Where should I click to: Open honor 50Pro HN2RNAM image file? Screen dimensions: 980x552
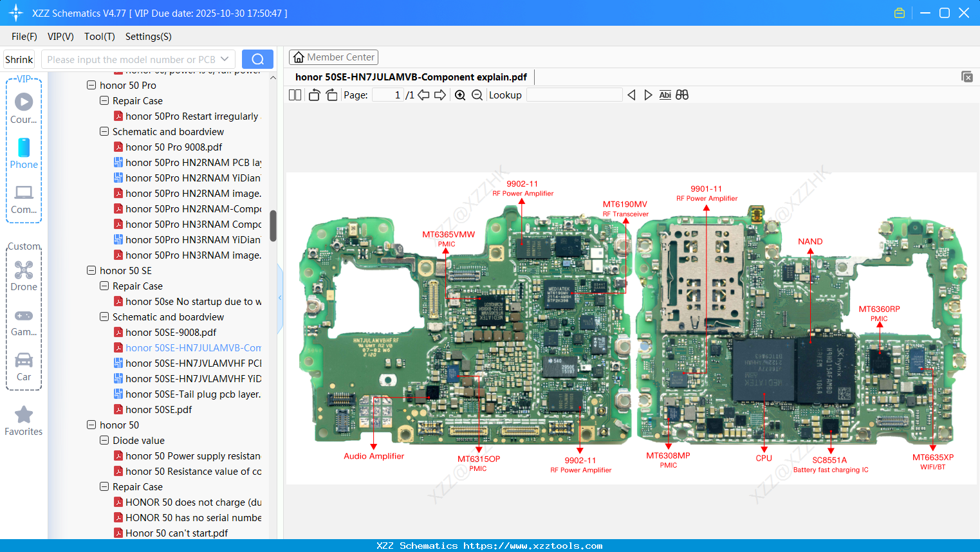(x=187, y=194)
